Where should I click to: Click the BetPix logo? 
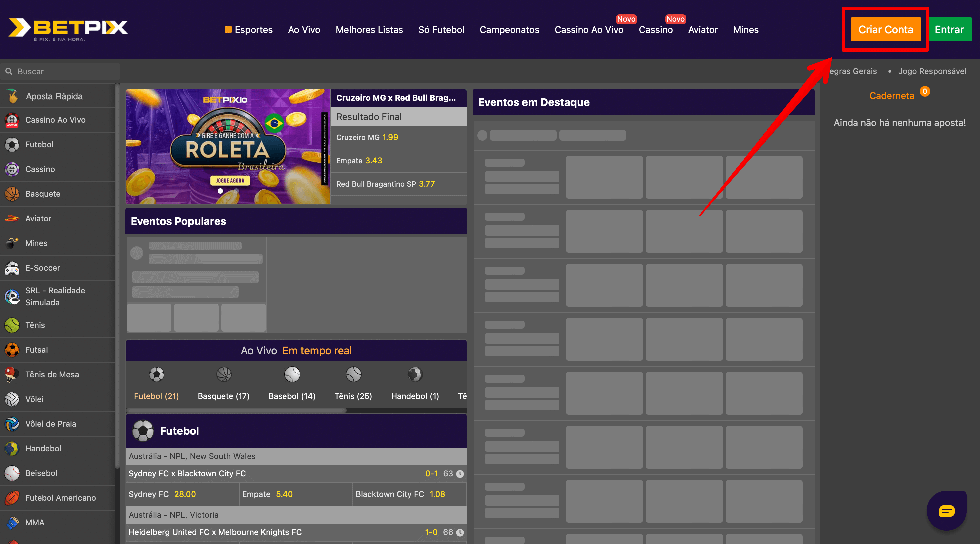(68, 29)
